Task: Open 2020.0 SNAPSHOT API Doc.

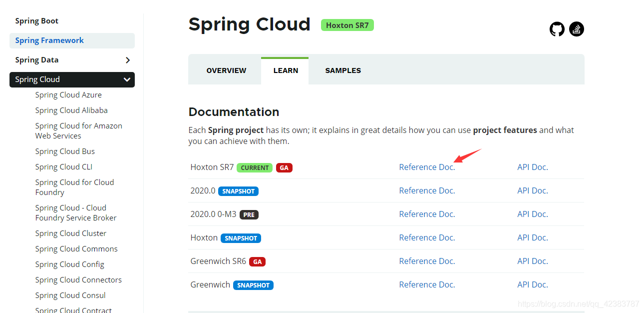Action: [x=533, y=190]
